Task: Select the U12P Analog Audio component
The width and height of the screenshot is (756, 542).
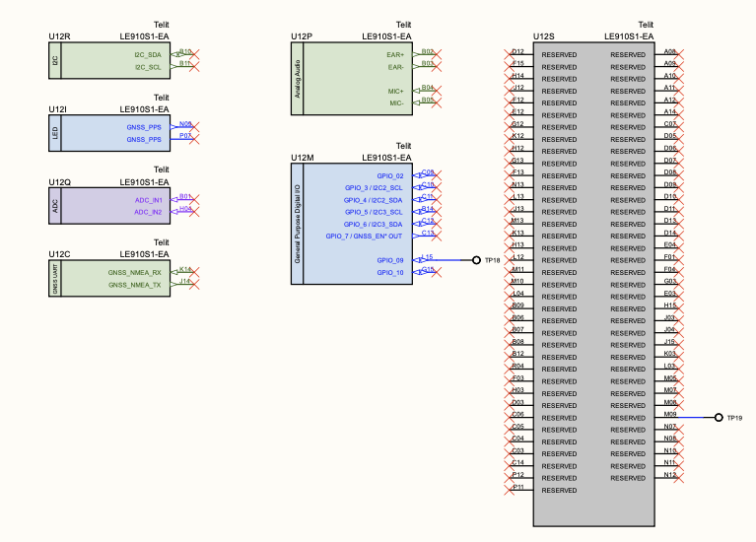Action: pos(351,79)
